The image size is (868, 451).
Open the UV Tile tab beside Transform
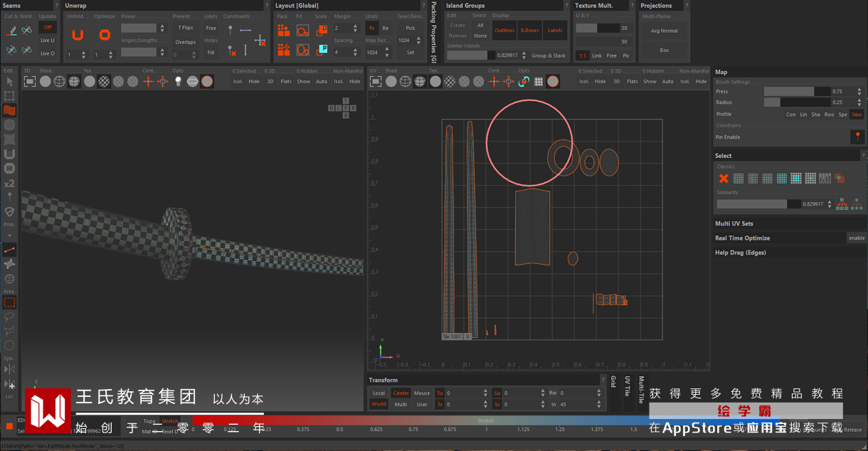tap(627, 386)
